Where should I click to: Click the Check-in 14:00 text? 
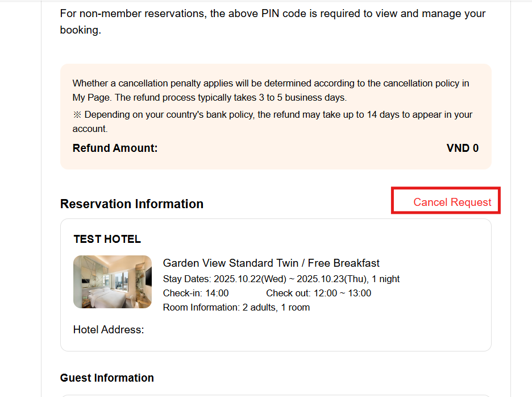point(196,293)
